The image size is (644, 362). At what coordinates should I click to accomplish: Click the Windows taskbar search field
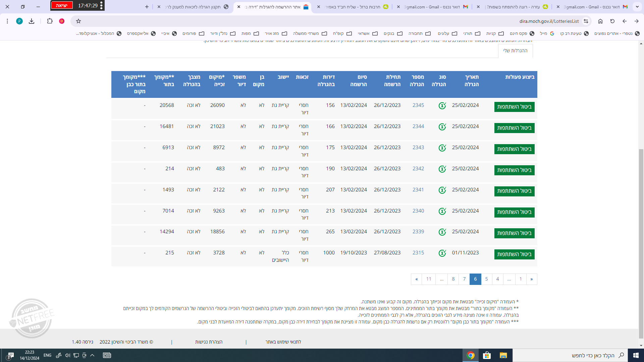[x=570, y=355]
